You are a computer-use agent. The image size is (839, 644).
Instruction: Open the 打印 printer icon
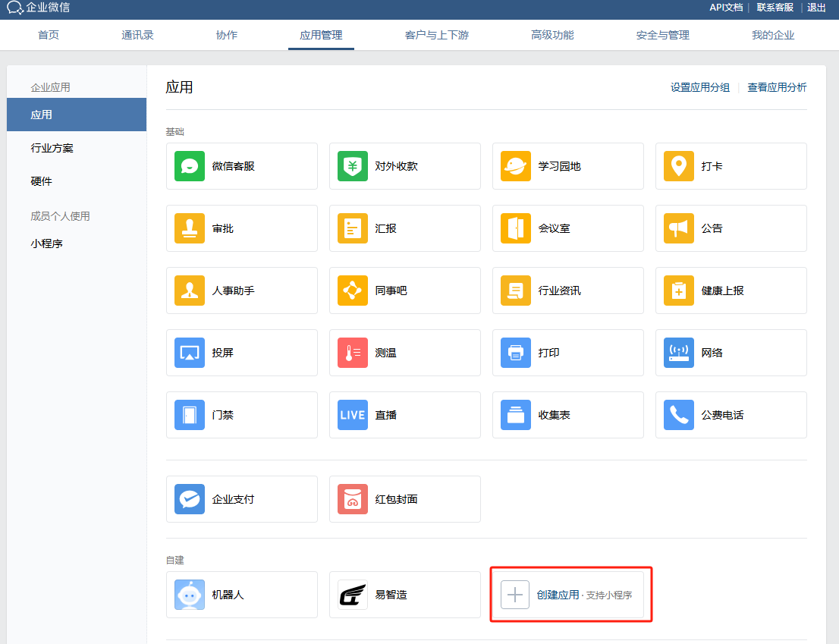pos(516,353)
